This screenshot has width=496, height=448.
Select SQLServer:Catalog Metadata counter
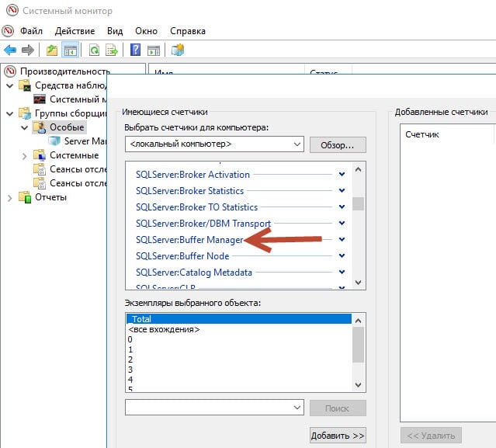coord(194,273)
